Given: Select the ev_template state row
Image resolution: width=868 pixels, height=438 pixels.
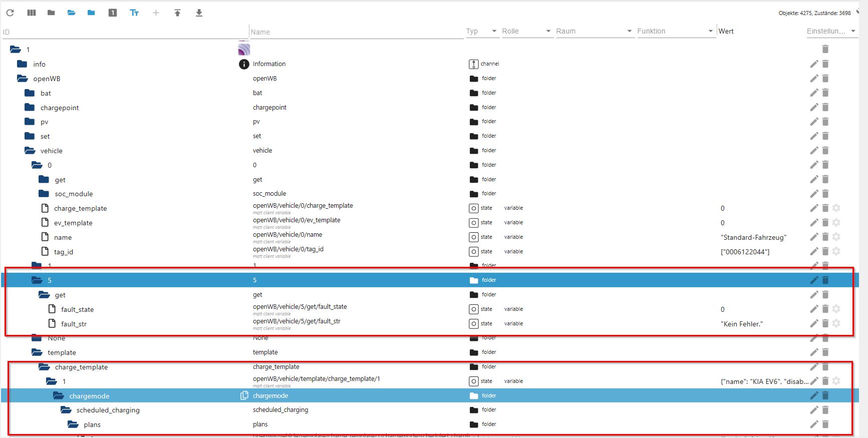Looking at the screenshot, I should [430, 223].
